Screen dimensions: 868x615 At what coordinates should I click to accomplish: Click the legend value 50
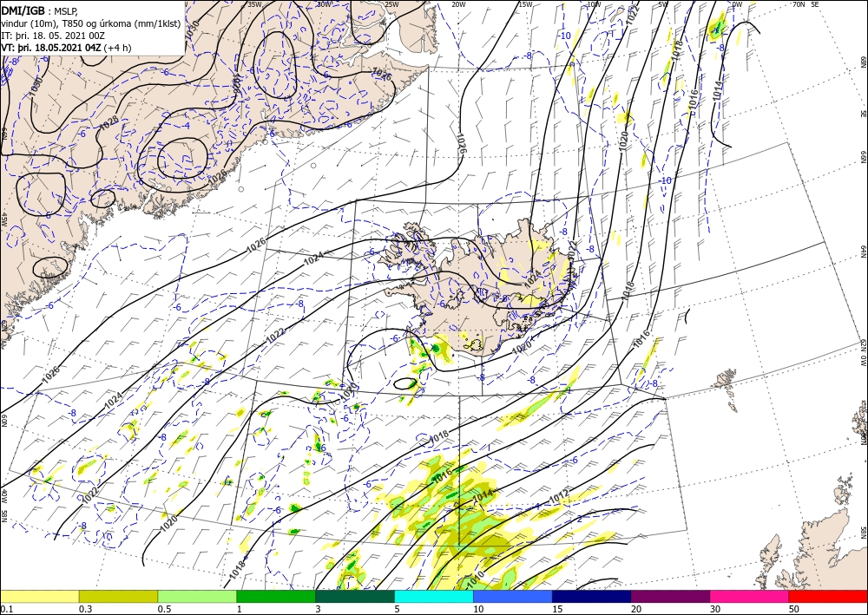click(x=794, y=609)
